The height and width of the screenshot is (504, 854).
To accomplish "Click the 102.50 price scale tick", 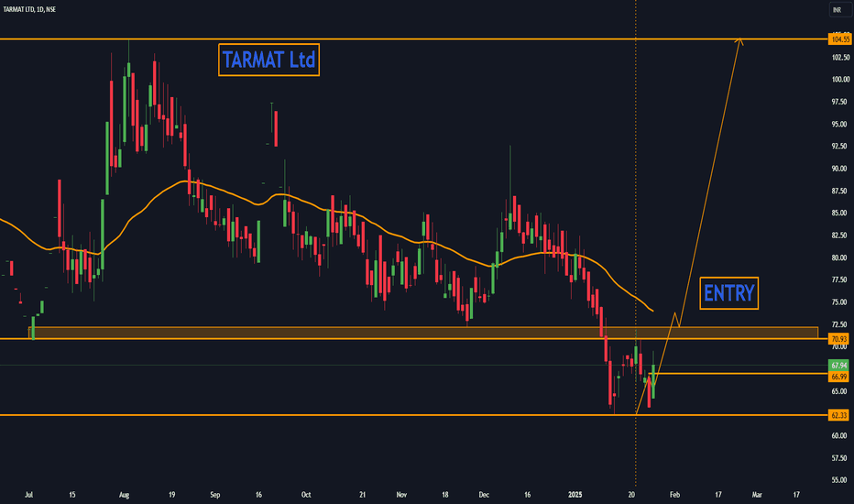I will coord(840,57).
